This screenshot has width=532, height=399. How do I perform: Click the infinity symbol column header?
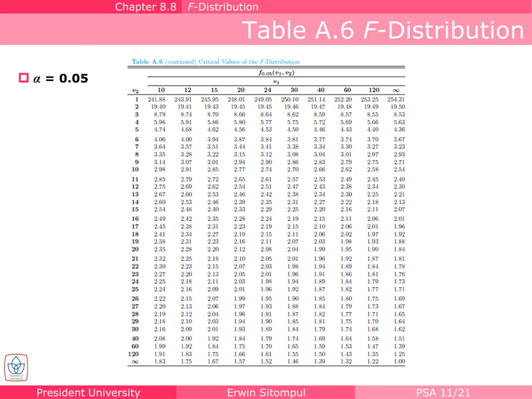[x=396, y=90]
